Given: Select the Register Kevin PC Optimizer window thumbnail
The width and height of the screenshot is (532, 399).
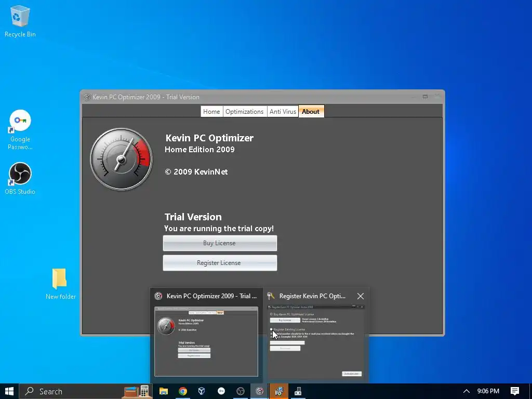Looking at the screenshot, I should pos(316,341).
